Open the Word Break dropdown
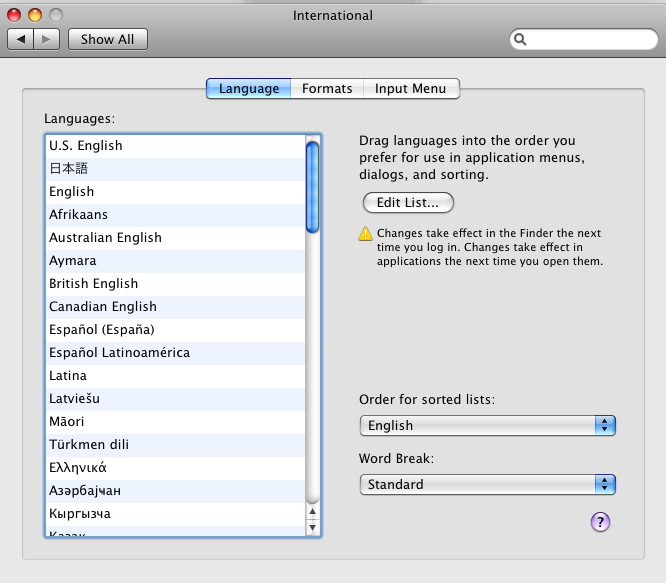This screenshot has width=666, height=583. [488, 484]
